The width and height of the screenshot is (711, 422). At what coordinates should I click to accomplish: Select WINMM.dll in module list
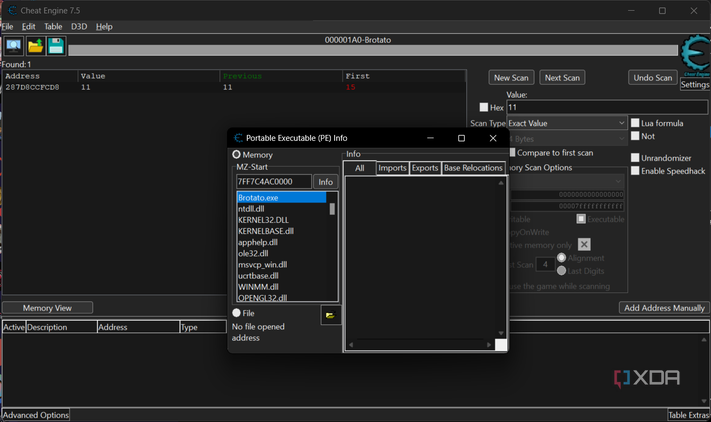[x=282, y=286]
